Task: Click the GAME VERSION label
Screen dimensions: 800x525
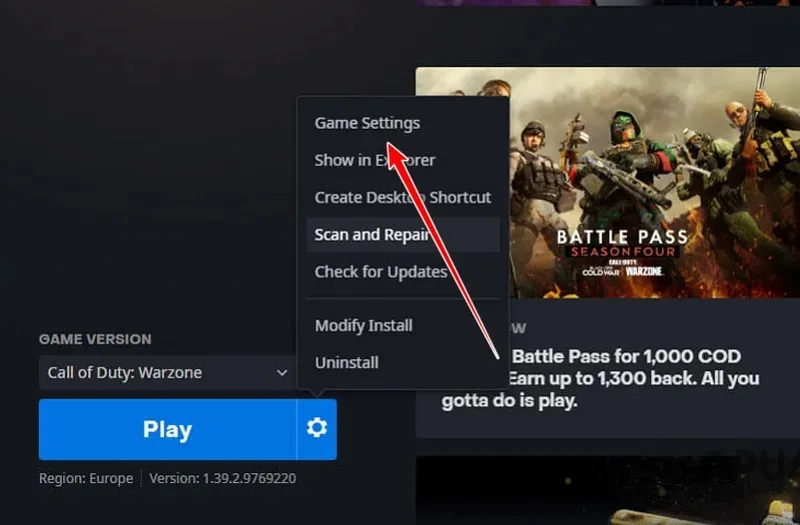Action: pyautogui.click(x=95, y=339)
